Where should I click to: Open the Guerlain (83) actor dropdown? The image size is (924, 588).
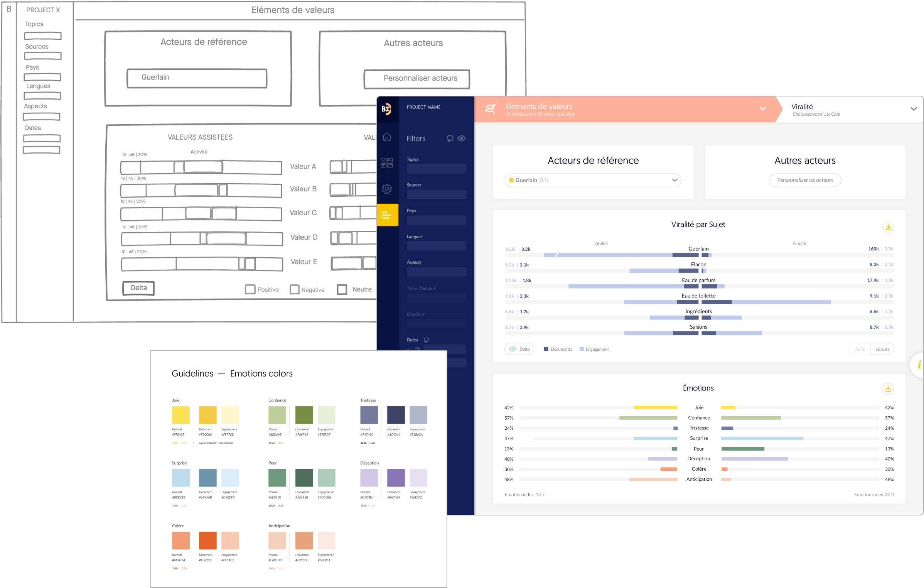tap(593, 180)
